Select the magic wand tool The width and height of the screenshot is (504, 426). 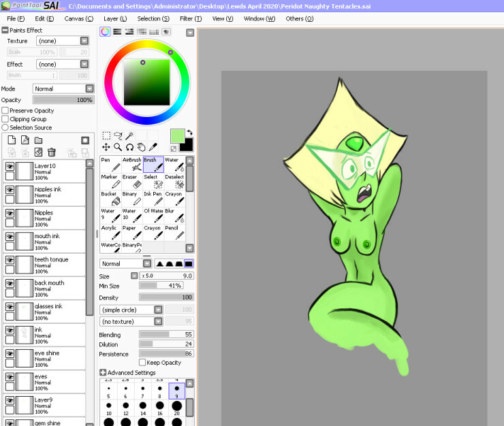point(129,135)
